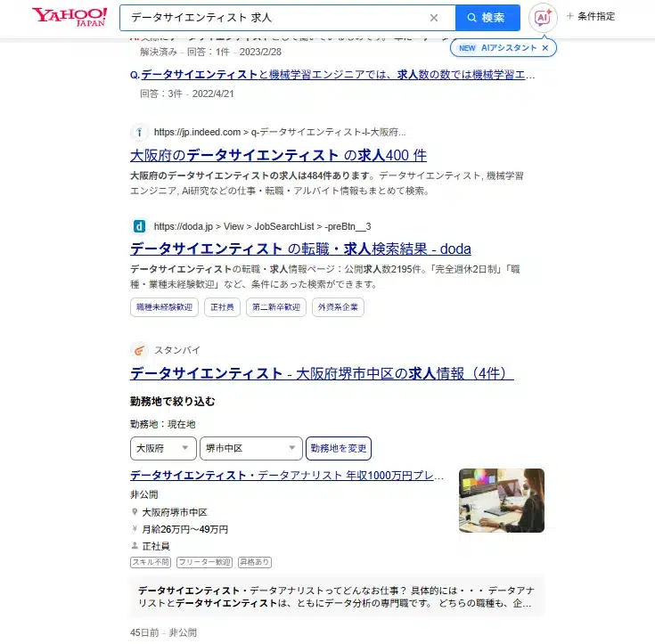Screen dimensions: 655x644
Task: Dismiss the AIアシスタント tooltip bubble
Action: pyautogui.click(x=545, y=48)
